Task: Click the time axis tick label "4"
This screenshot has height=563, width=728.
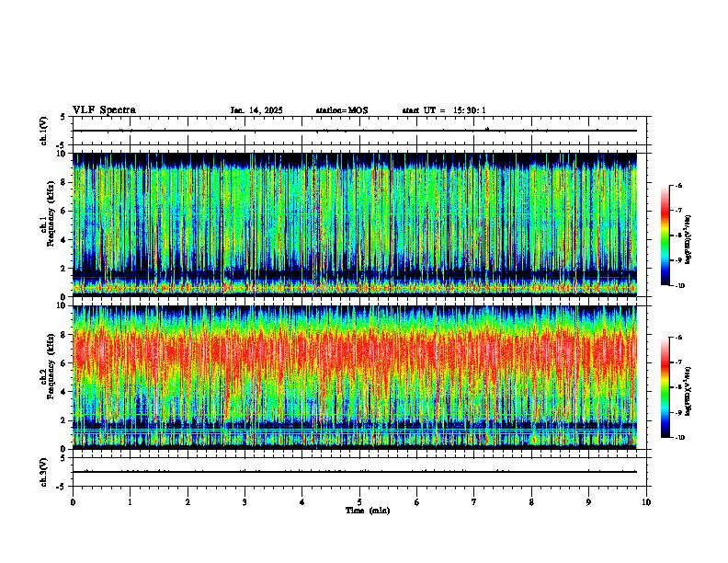Action: coord(302,502)
